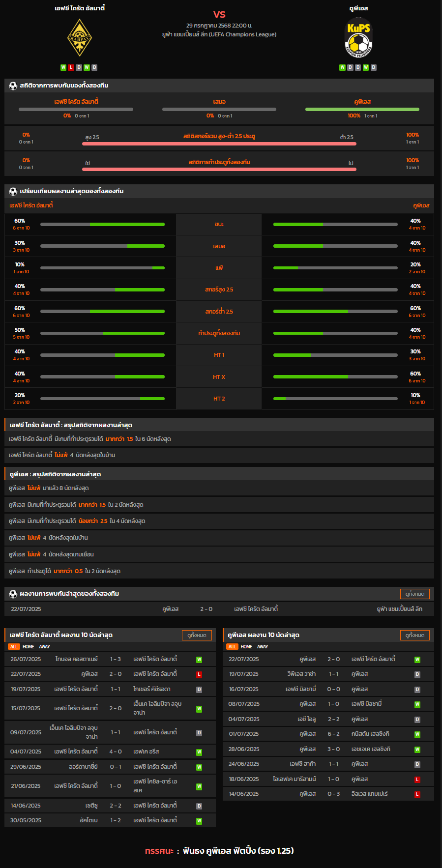Click date '01/07/2025' in KuPS table
Screen dimensions: 442x868
click(x=244, y=734)
